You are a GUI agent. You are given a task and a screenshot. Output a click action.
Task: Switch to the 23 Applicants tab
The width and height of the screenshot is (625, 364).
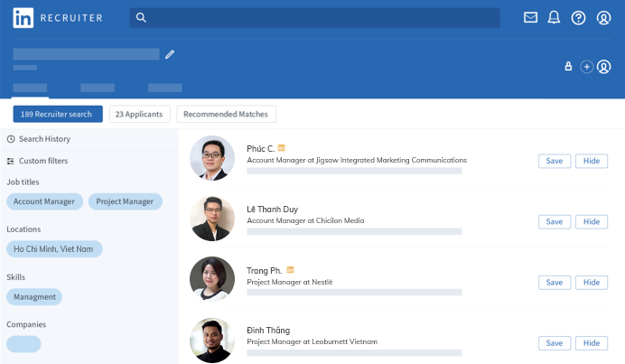click(x=139, y=114)
